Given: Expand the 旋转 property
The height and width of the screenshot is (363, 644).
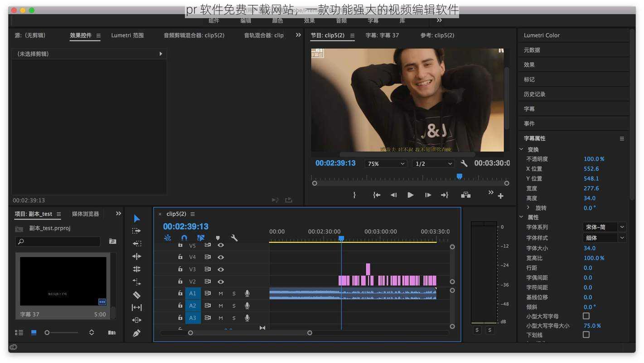Looking at the screenshot, I should 528,207.
